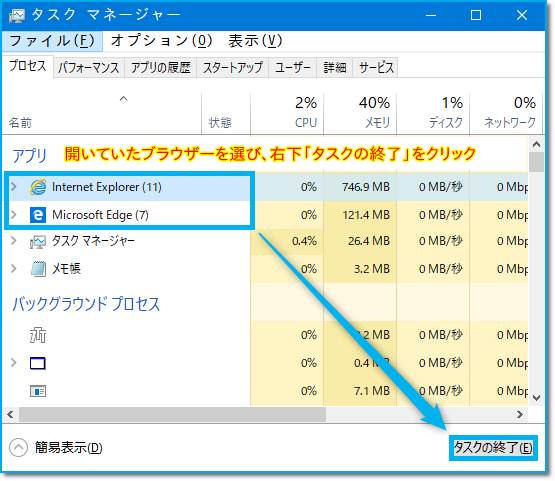Switch to the ユーザー tab
Viewport: 555px width, 481px height.
pyautogui.click(x=293, y=68)
